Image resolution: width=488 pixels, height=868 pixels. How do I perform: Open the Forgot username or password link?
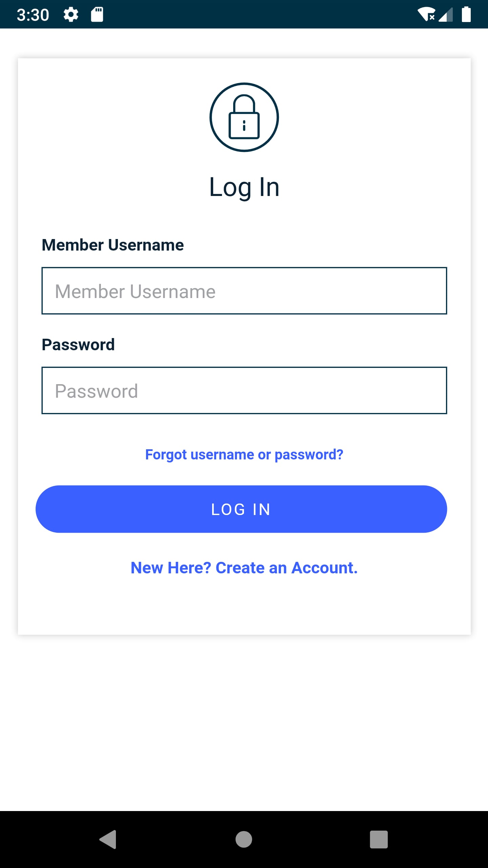pos(244,454)
